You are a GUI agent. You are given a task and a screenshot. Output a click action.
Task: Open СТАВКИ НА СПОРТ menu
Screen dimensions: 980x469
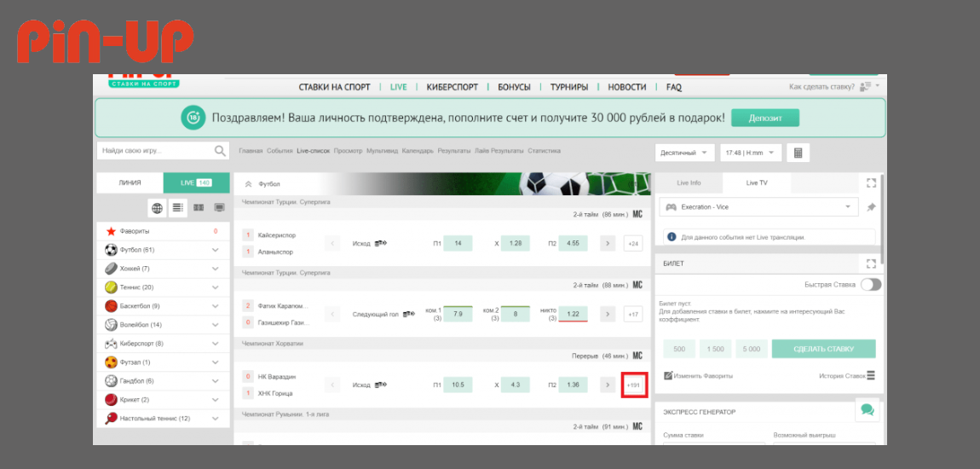pos(334,87)
